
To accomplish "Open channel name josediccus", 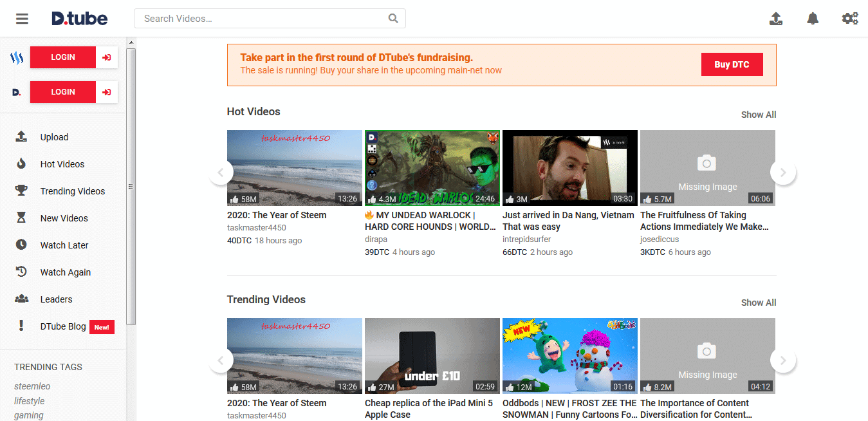I will (660, 239).
